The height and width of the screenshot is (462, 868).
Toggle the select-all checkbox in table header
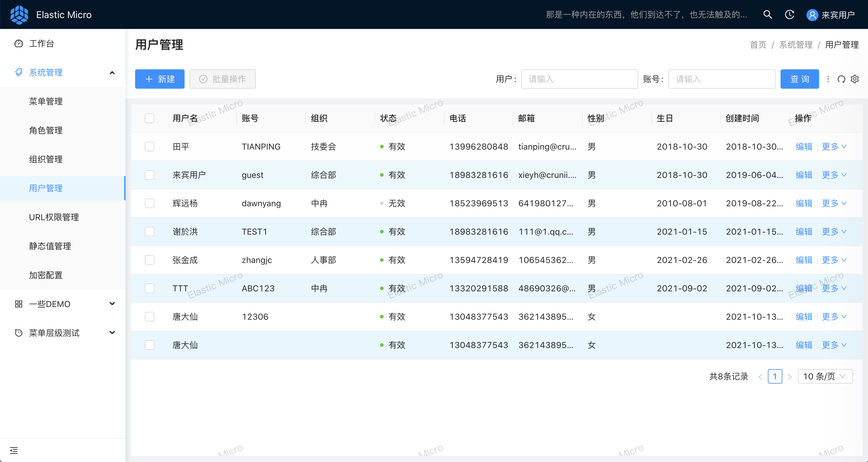(x=149, y=118)
